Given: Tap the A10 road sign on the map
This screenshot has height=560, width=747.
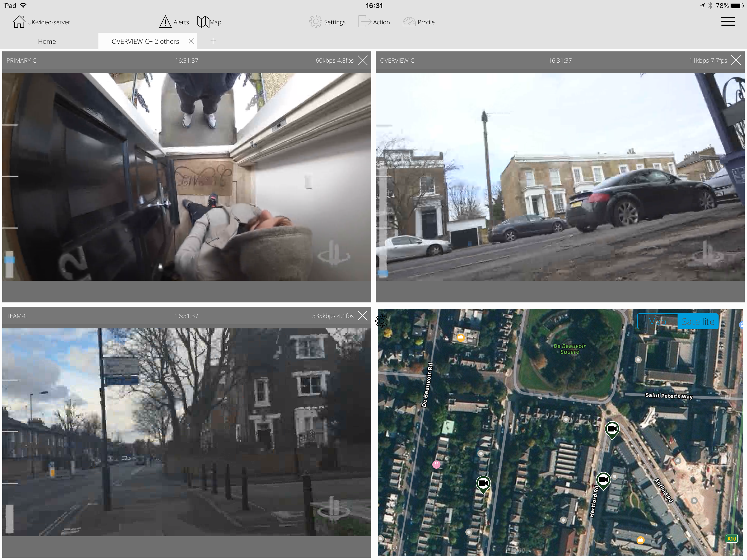Looking at the screenshot, I should pos(731,539).
